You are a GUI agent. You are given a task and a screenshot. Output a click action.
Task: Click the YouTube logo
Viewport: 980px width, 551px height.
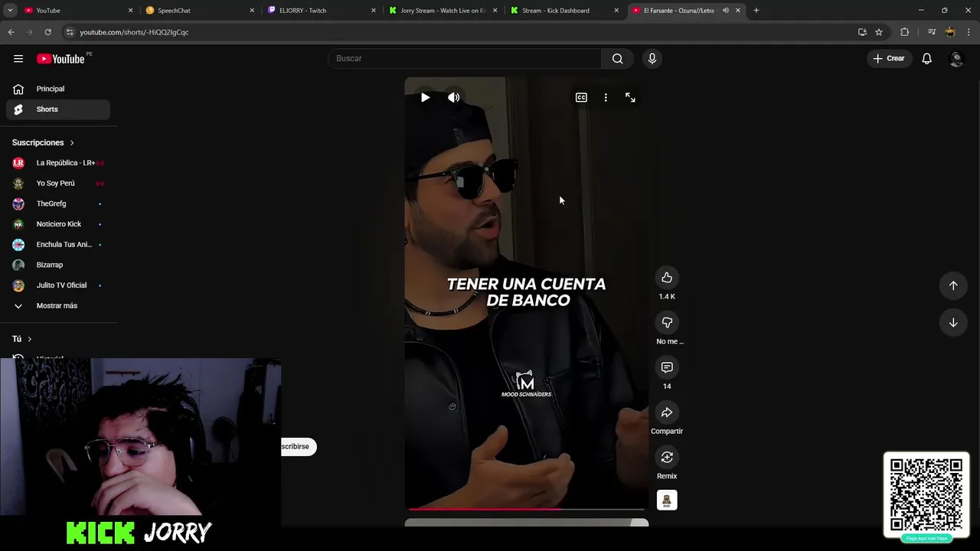click(x=60, y=59)
